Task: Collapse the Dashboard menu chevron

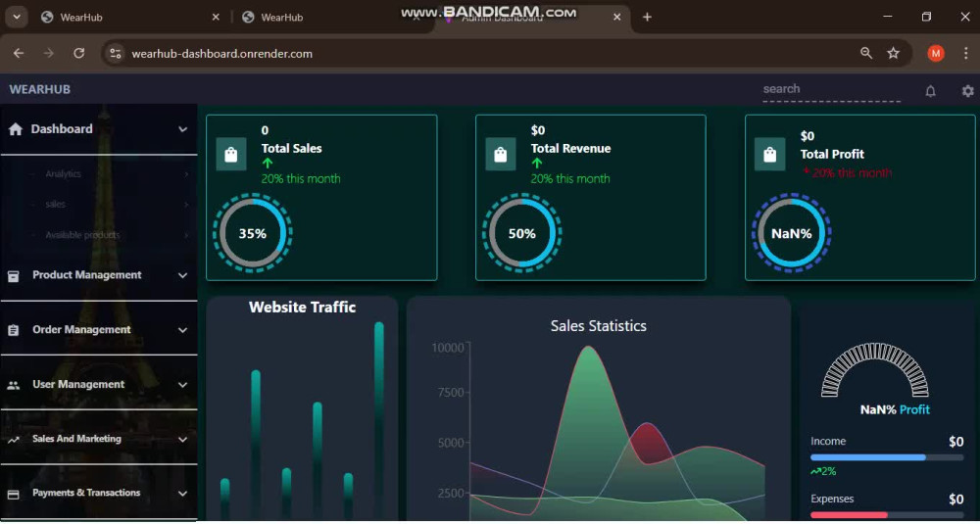Action: point(182,129)
